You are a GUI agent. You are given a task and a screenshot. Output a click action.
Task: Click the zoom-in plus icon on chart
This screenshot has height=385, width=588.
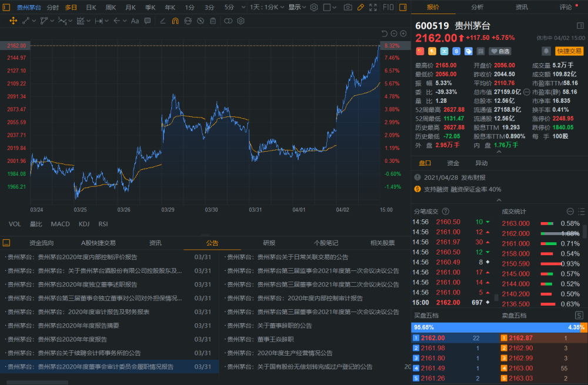click(x=403, y=34)
